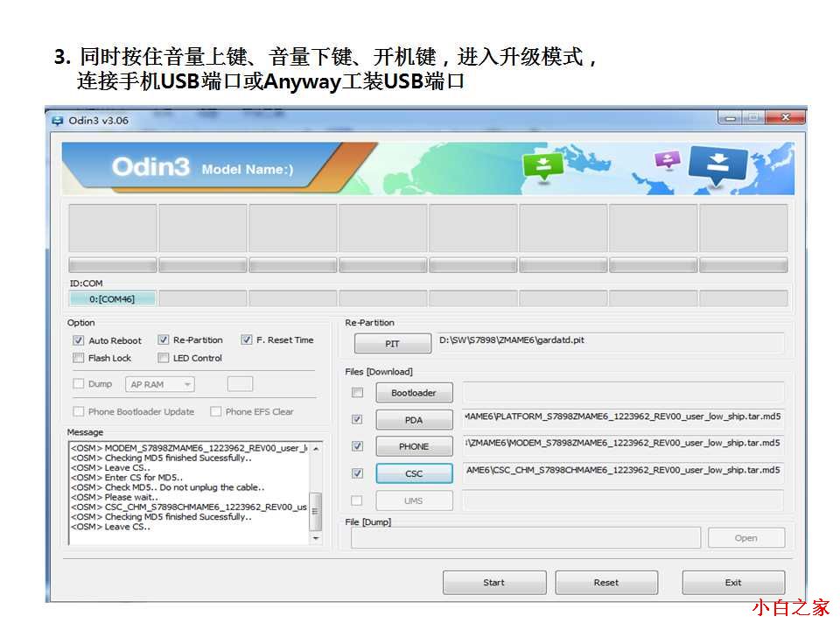Click the green download icon in banner
Viewport: 840px width, 630px height.
click(x=542, y=166)
